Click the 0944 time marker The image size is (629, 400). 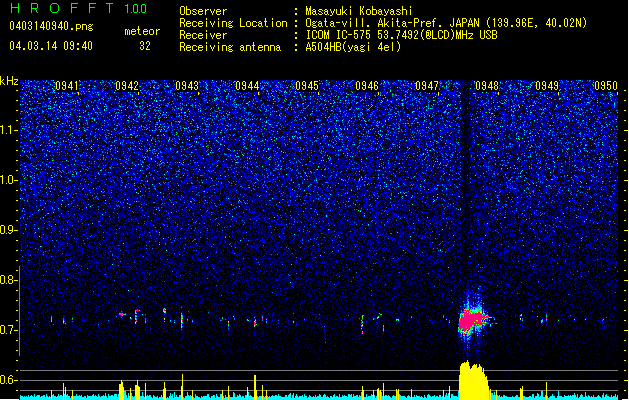(x=247, y=86)
